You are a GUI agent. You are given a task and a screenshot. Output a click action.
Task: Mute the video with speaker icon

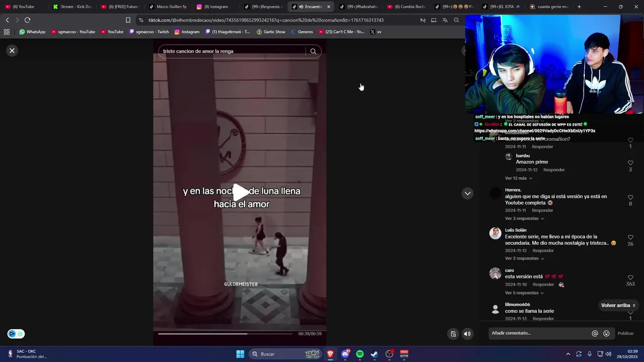pyautogui.click(x=467, y=334)
